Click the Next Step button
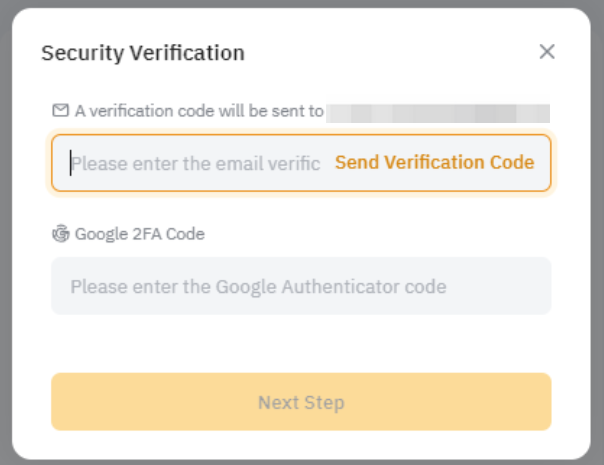Viewport: 604px width, 465px height. click(x=301, y=402)
